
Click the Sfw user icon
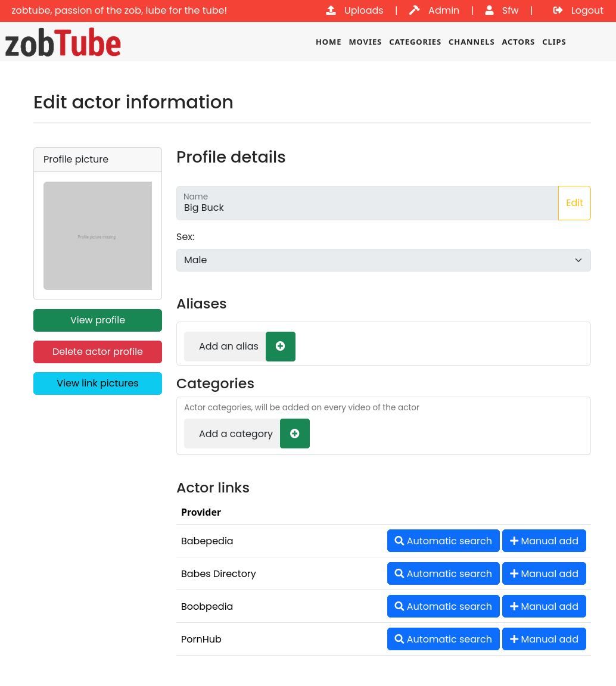490,11
